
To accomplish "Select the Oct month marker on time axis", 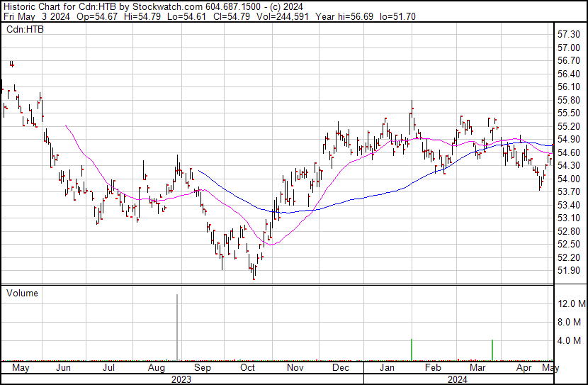I will click(x=247, y=368).
